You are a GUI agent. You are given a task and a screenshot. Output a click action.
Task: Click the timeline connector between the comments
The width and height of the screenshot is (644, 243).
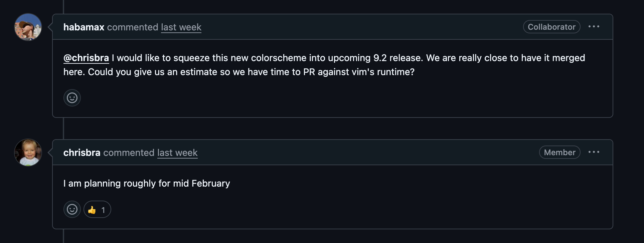coord(63,128)
